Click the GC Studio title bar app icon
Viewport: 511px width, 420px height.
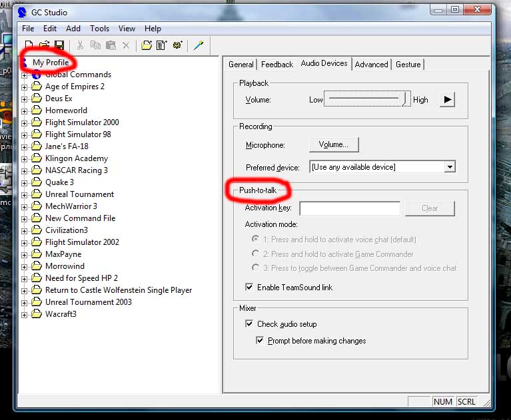[22, 13]
